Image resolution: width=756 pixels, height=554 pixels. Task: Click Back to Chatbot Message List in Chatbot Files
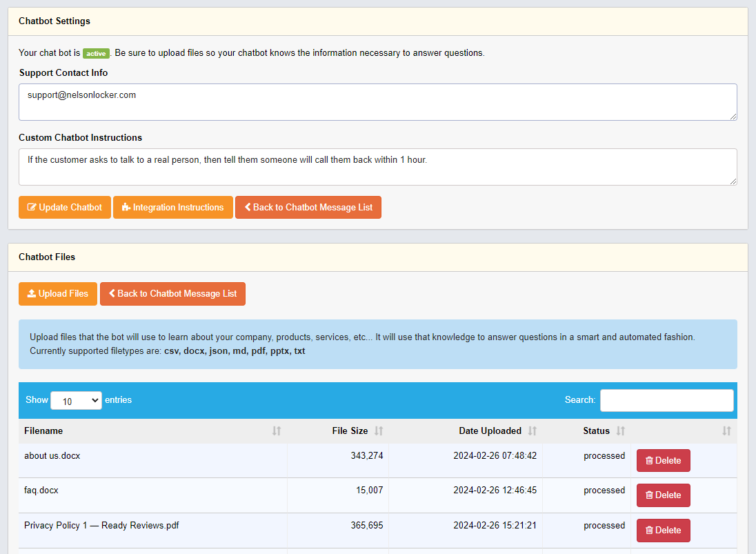pyautogui.click(x=172, y=293)
